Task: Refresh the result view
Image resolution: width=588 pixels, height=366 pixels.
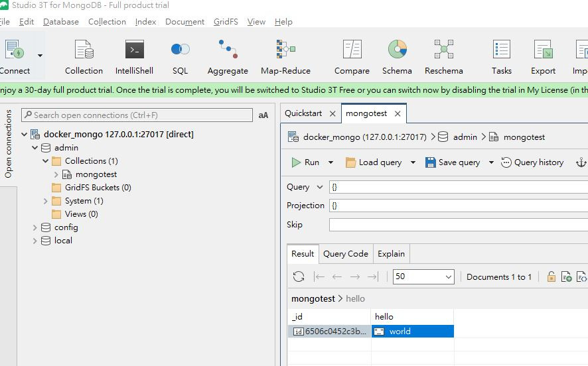Action: click(299, 277)
